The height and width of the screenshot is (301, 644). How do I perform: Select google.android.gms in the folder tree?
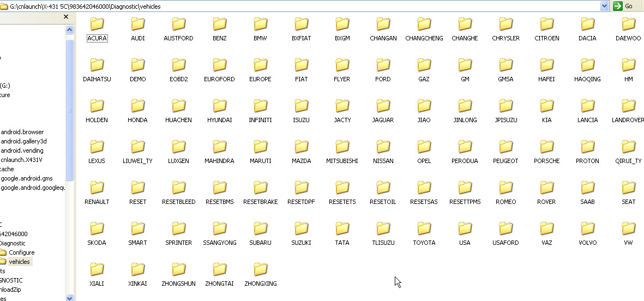pyautogui.click(x=26, y=178)
